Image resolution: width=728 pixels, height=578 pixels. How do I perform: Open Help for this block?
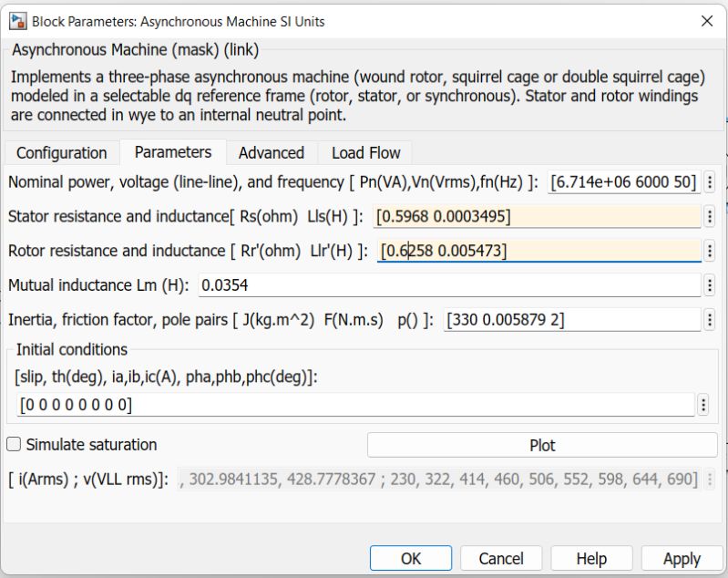pos(591,558)
